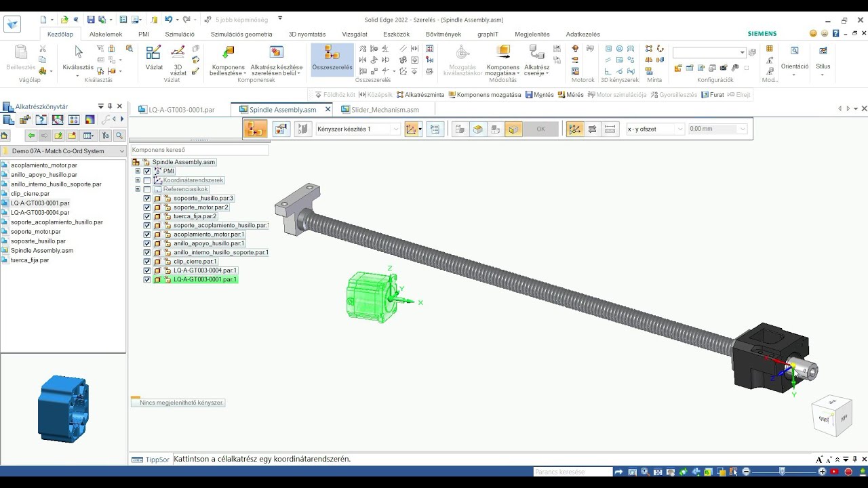Image resolution: width=868 pixels, height=488 pixels.
Task: Open the Vázlat sketch tool
Action: [154, 58]
